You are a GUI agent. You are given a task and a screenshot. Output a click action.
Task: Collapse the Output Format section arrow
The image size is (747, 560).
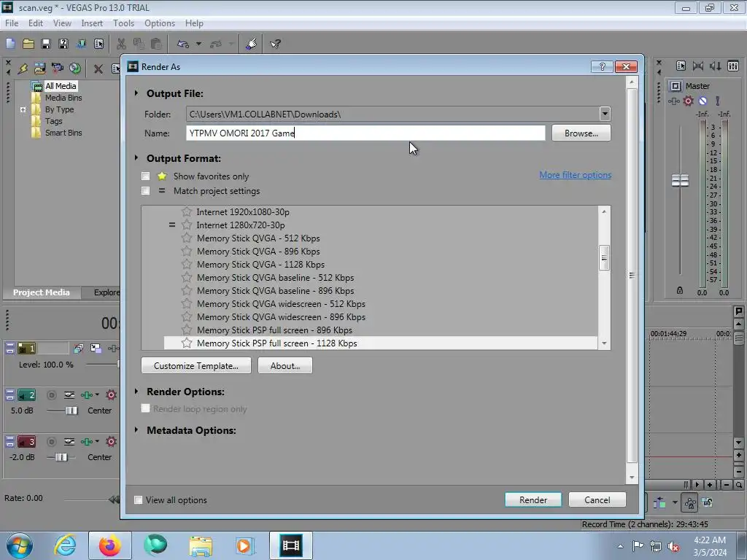point(136,157)
